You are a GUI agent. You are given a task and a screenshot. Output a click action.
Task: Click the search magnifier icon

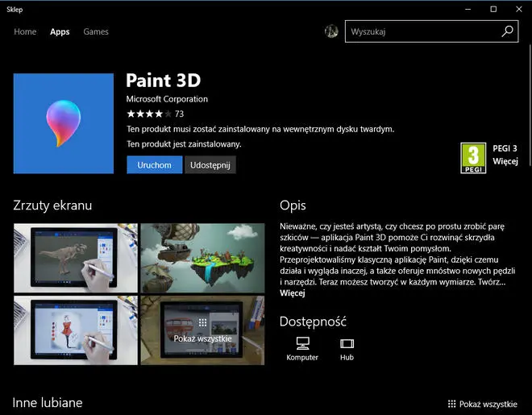[507, 31]
